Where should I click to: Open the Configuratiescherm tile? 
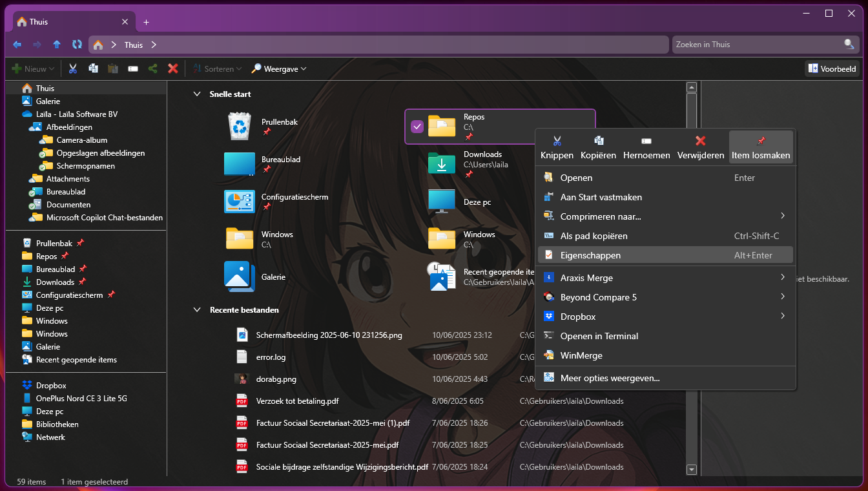pyautogui.click(x=276, y=202)
